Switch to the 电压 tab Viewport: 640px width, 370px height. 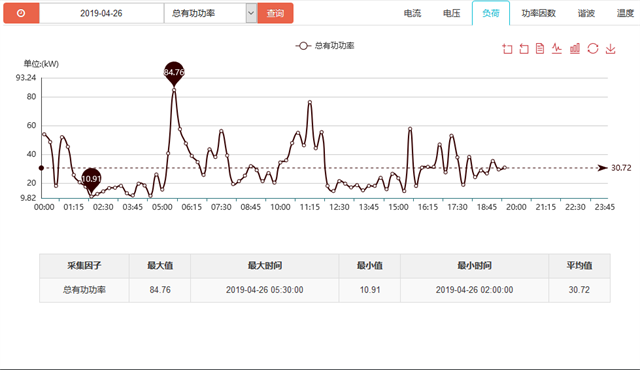coord(451,13)
